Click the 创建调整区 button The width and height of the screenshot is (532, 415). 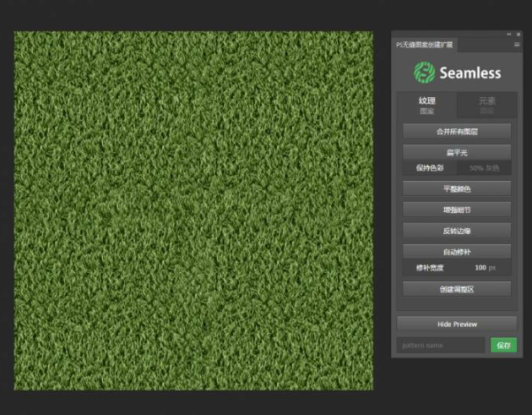coord(457,289)
